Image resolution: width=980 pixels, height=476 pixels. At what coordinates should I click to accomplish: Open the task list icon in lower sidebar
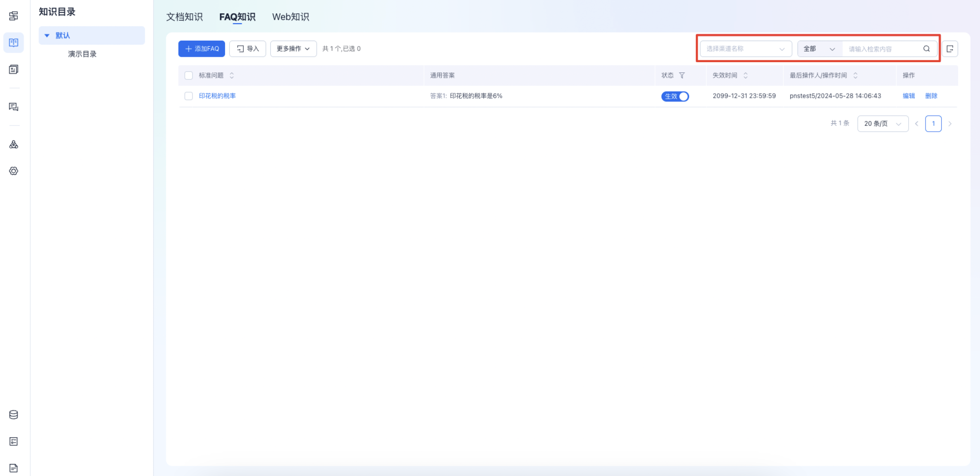coord(14,442)
